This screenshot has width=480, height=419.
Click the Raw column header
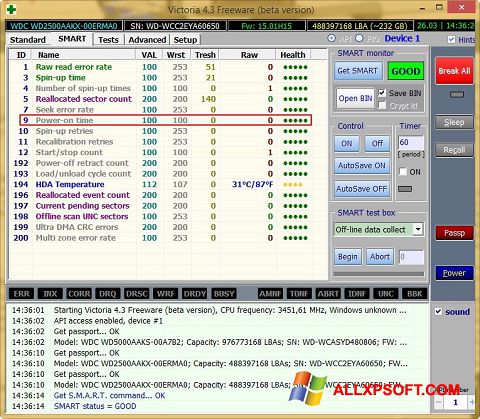(248, 55)
